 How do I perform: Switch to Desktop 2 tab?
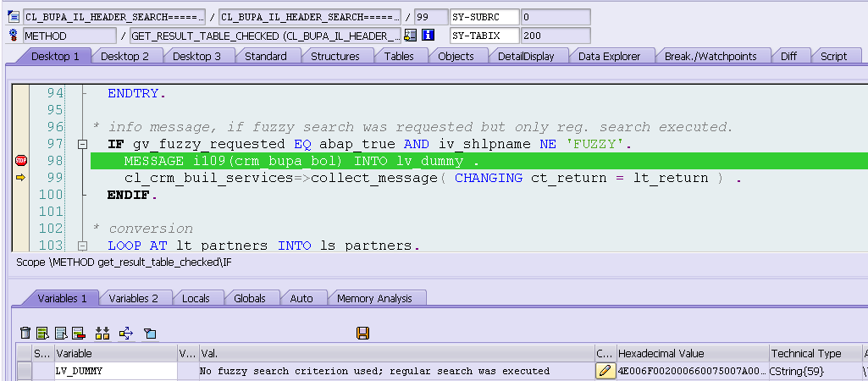click(124, 56)
